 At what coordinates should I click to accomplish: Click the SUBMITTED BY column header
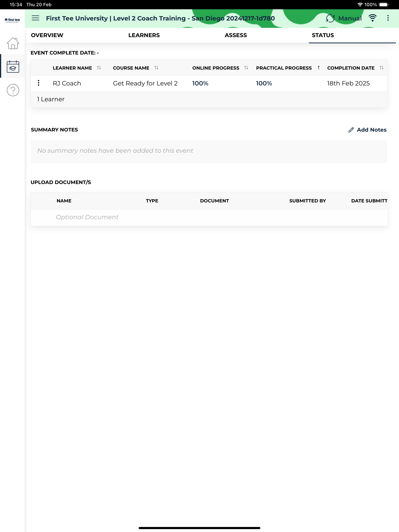(x=308, y=201)
